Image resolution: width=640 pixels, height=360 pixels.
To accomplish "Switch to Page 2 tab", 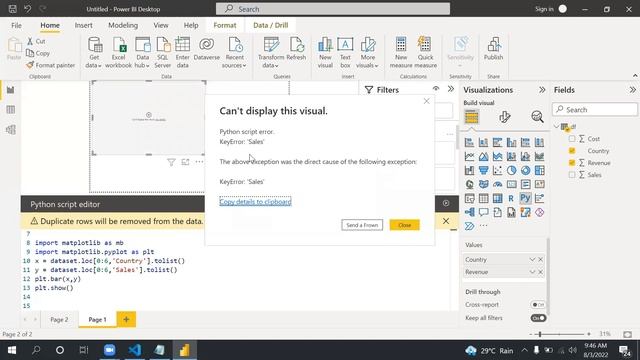I will coord(59,320).
